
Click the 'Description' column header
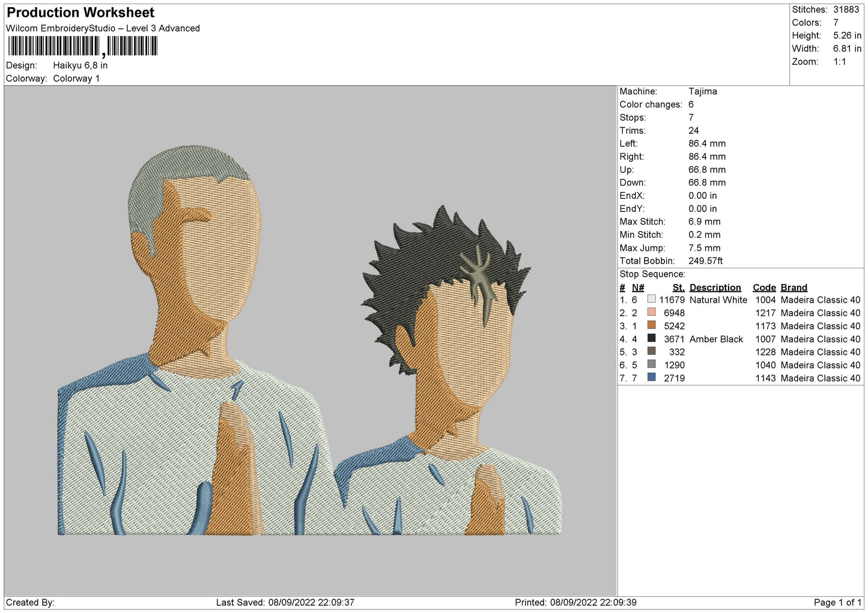[715, 288]
